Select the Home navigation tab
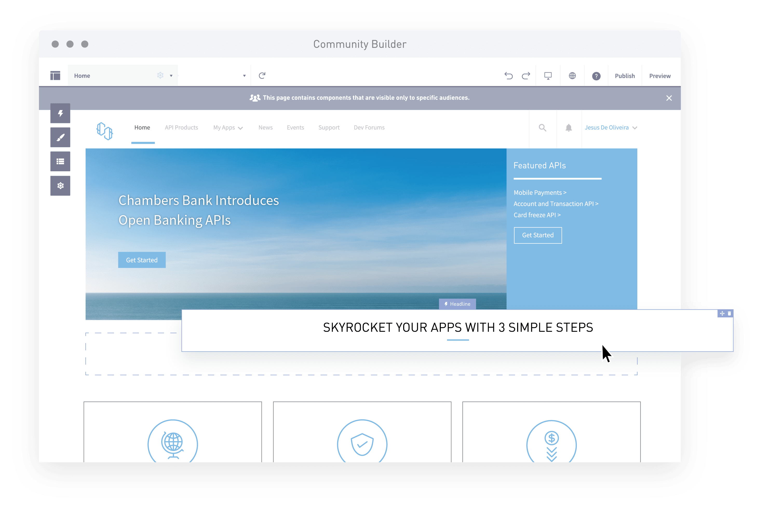757x532 pixels. pyautogui.click(x=142, y=128)
